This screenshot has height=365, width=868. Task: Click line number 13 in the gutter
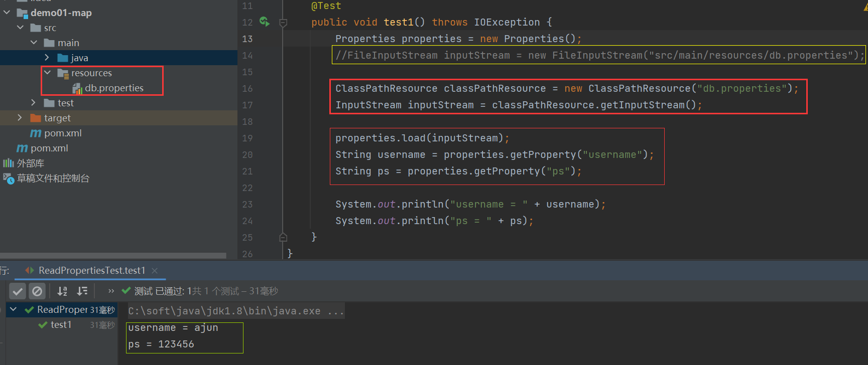point(247,39)
